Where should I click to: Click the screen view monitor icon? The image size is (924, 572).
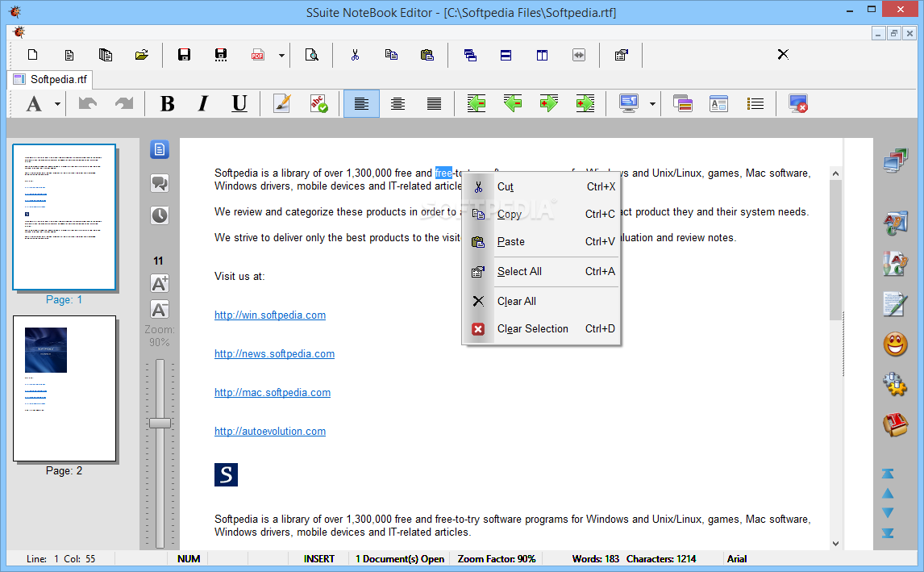coord(629,104)
